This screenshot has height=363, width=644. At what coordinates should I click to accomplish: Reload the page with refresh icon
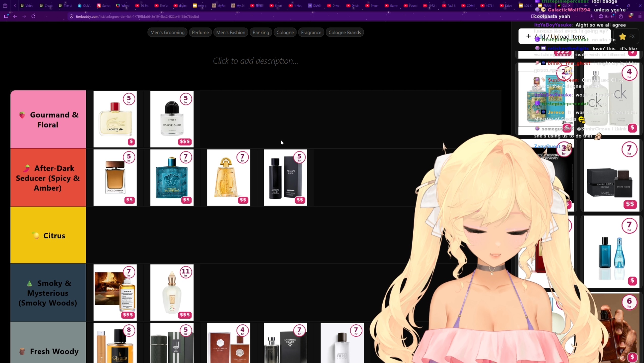click(33, 16)
